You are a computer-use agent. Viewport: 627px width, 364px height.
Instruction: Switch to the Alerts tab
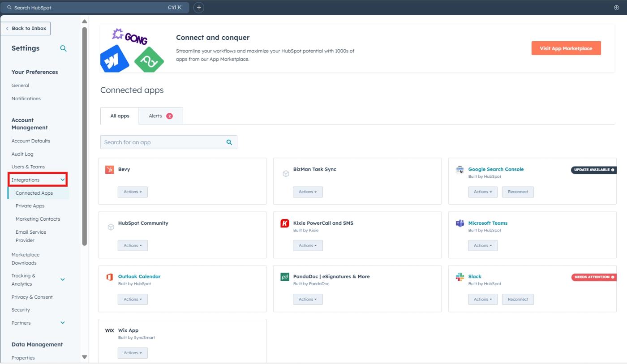point(161,116)
